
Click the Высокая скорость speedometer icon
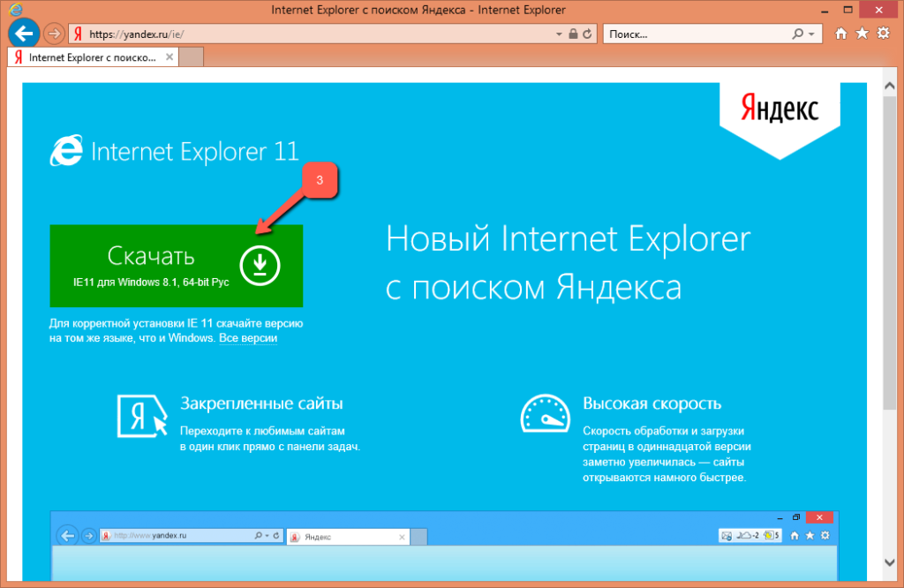[546, 413]
